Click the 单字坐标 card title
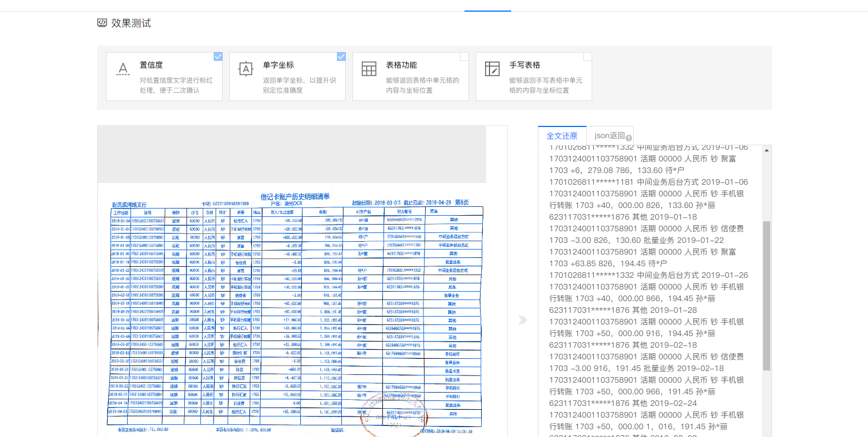 [x=278, y=65]
